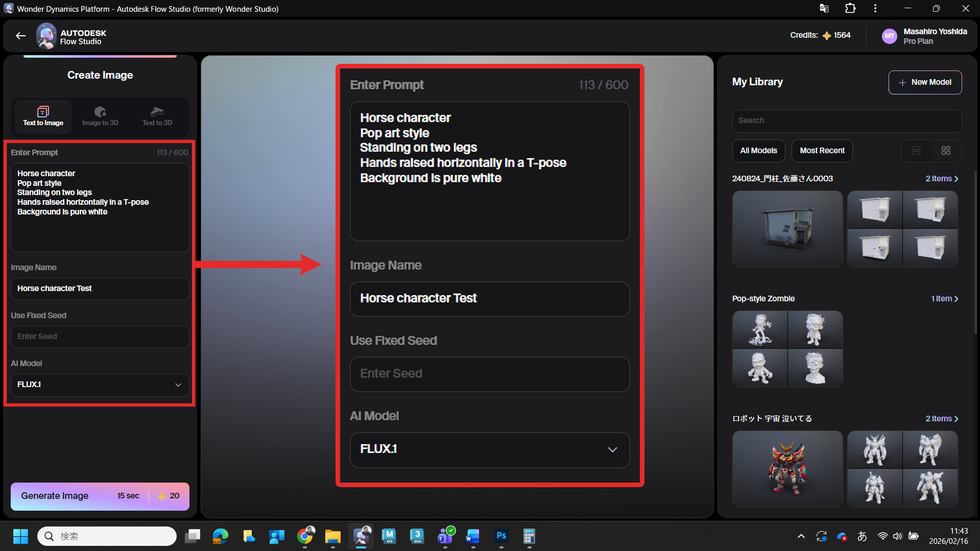
Task: Click the Enter Seed input field
Action: pyautogui.click(x=100, y=337)
